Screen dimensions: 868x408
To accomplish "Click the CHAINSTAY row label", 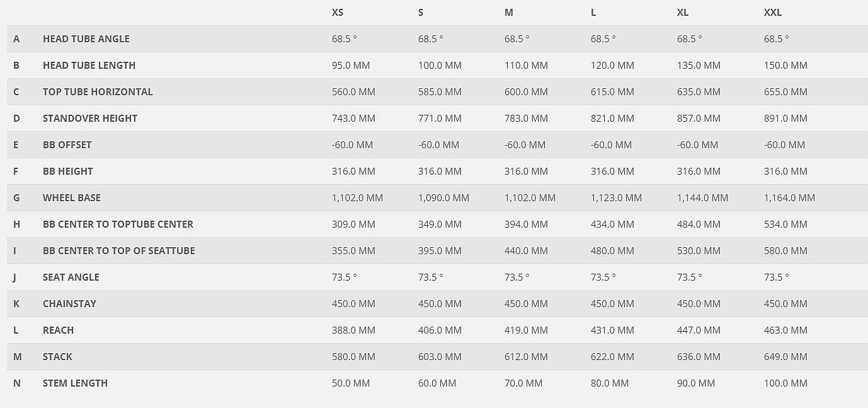I will tap(69, 304).
